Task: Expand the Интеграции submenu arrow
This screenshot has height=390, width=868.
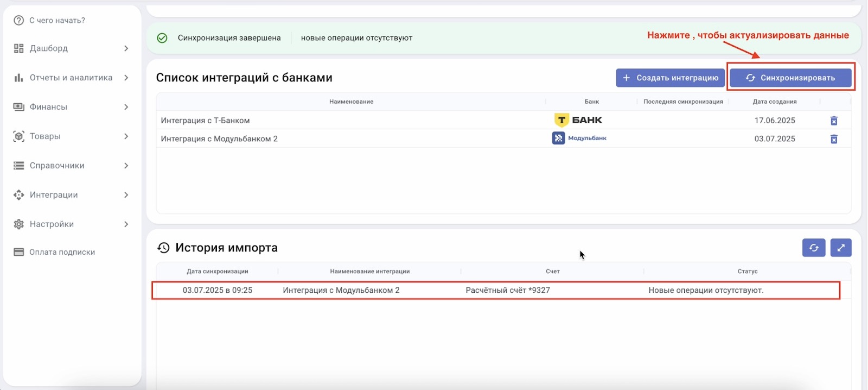Action: coord(126,195)
